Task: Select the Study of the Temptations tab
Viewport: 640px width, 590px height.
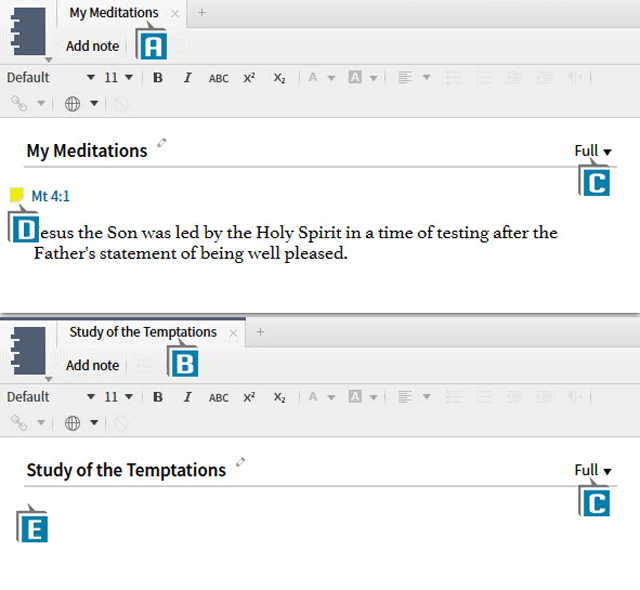Action: point(142,332)
